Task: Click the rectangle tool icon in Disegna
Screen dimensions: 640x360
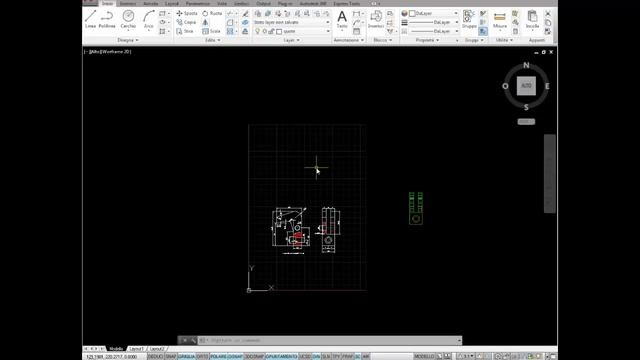Action: point(162,13)
